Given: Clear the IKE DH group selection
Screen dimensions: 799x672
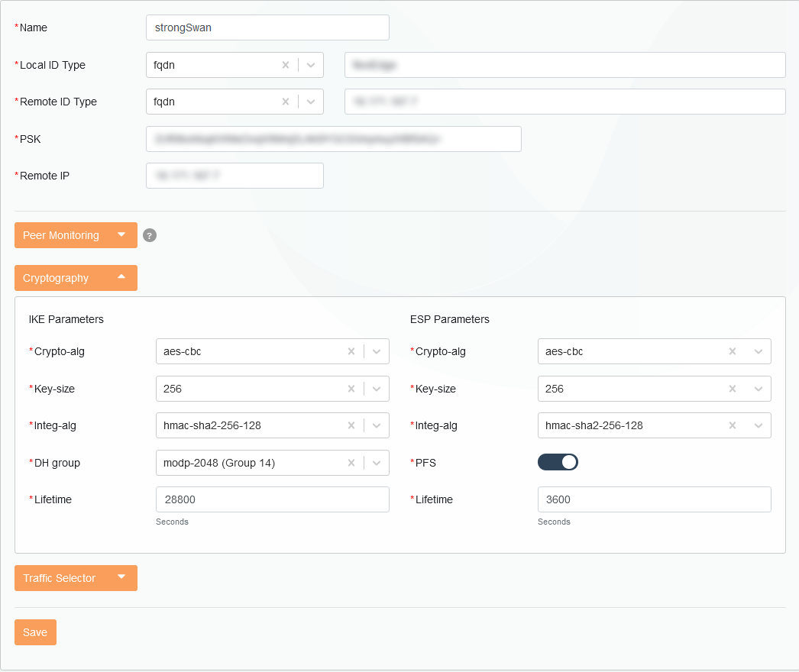Looking at the screenshot, I should [x=351, y=462].
